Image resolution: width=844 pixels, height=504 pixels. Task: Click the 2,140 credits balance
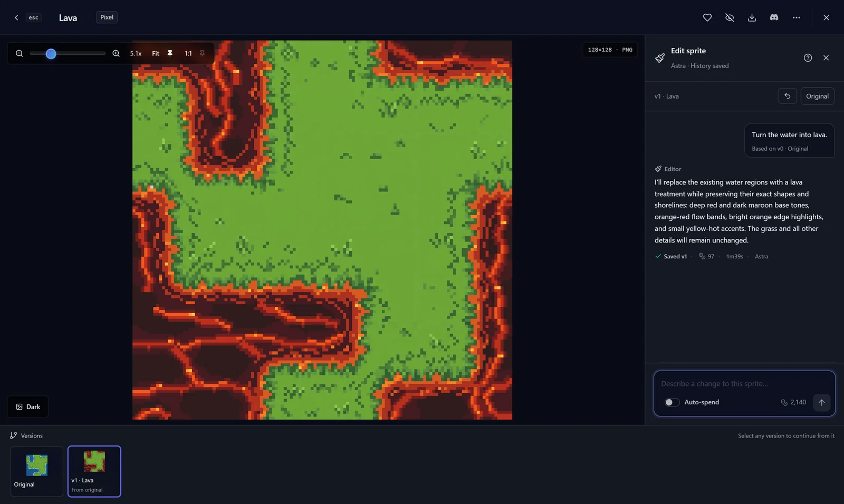[793, 402]
